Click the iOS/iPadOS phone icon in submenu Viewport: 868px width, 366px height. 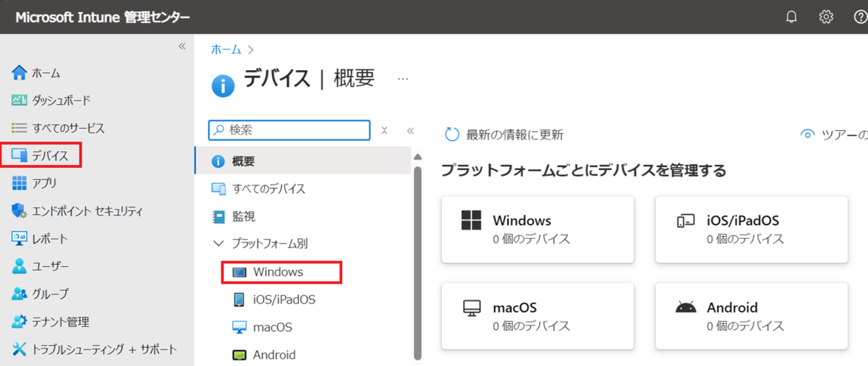tap(239, 299)
